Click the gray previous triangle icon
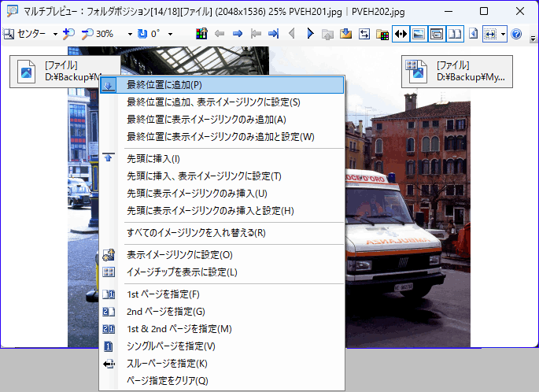Image resolution: width=539 pixels, height=392 pixels. (x=292, y=34)
